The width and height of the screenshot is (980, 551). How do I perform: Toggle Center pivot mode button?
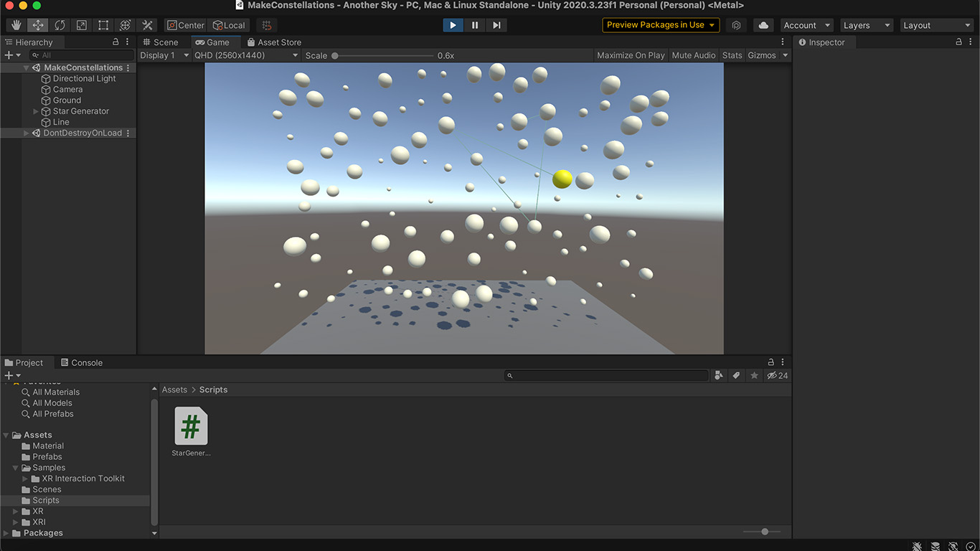pos(186,25)
